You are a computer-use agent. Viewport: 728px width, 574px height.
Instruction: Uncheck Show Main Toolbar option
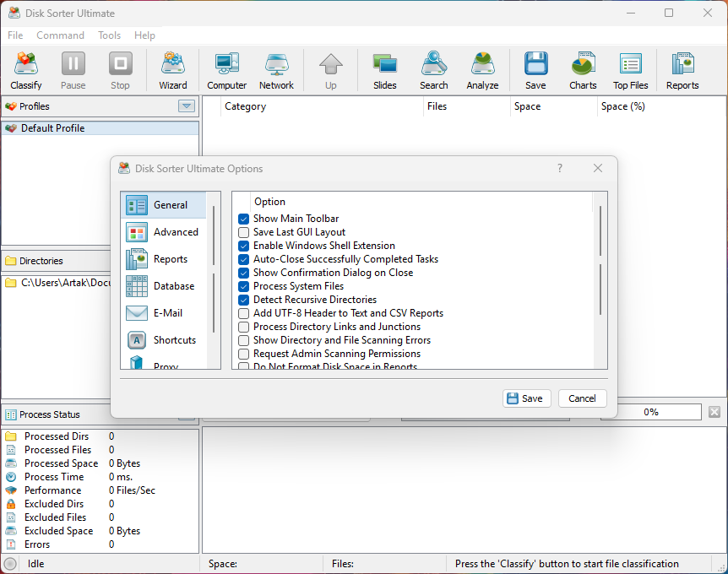(244, 219)
